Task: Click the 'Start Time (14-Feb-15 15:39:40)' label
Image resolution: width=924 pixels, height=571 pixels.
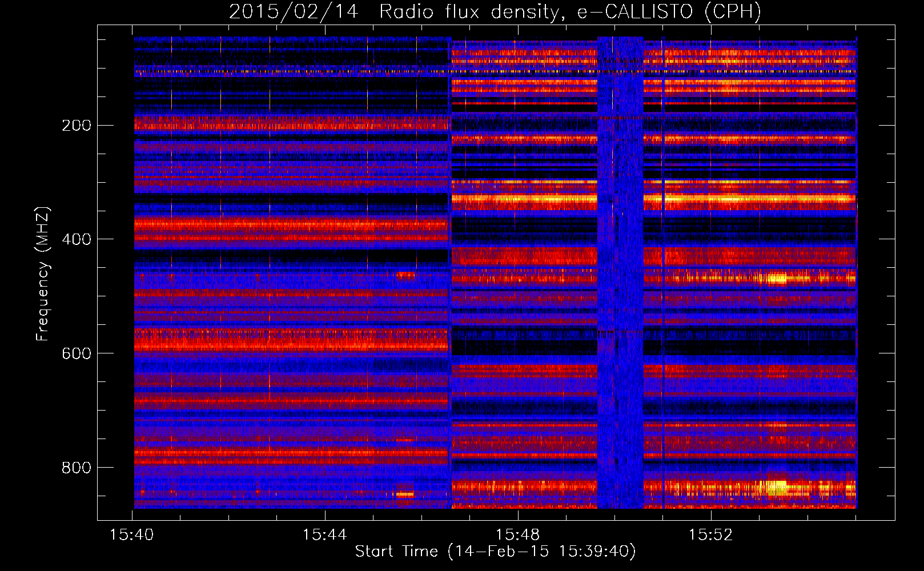Action: (x=495, y=552)
